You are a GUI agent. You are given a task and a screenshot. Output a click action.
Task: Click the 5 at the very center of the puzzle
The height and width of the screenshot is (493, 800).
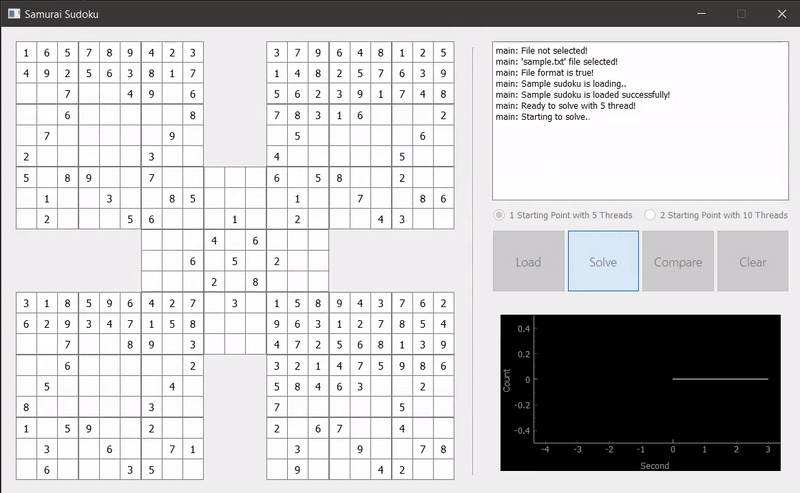point(235,261)
